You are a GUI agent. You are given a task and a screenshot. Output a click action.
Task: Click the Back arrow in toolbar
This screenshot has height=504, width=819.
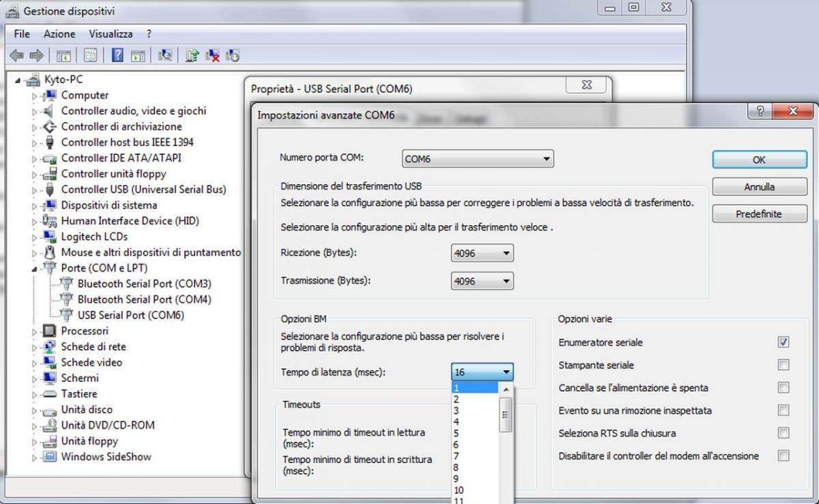click(x=16, y=55)
